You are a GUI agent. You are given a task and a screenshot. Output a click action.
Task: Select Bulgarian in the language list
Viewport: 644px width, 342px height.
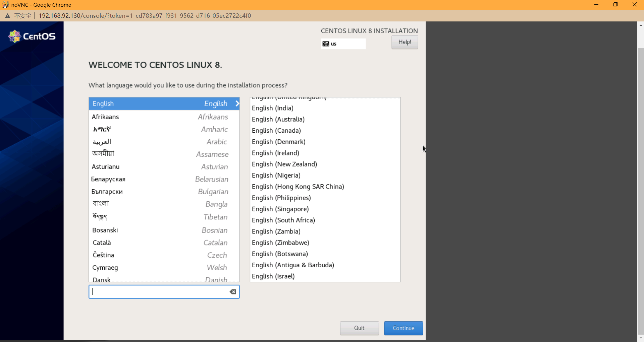pos(164,192)
